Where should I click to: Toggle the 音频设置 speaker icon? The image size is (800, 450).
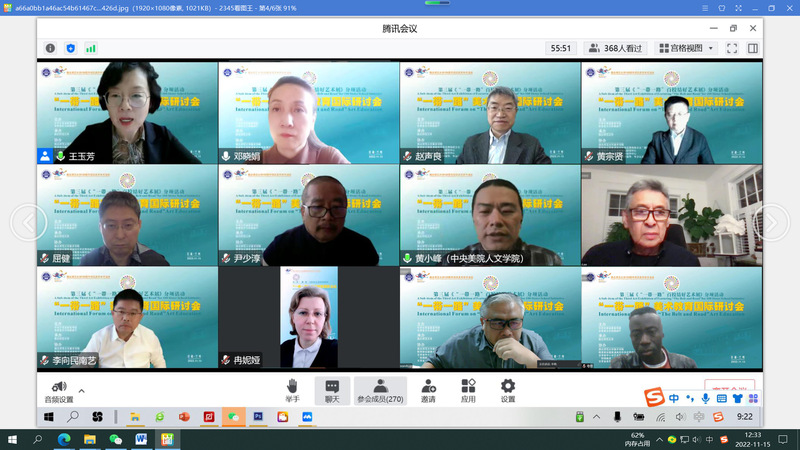(x=59, y=386)
